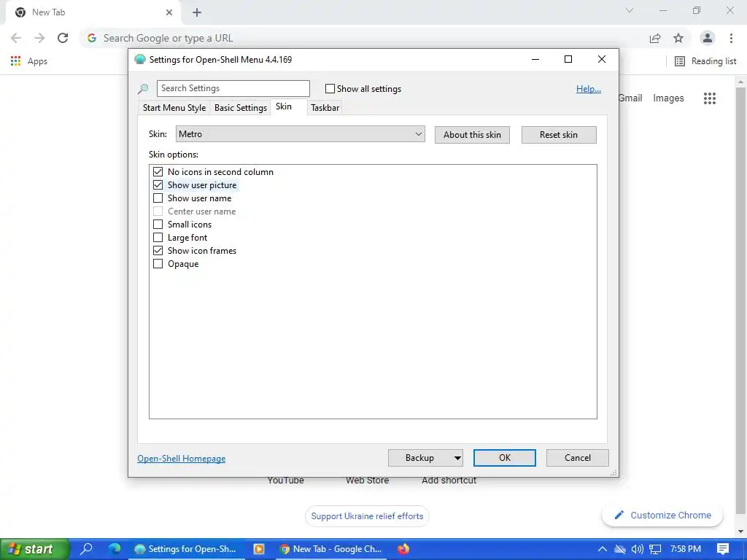Bookmark this tab with star icon
747x560 pixels.
coord(678,38)
